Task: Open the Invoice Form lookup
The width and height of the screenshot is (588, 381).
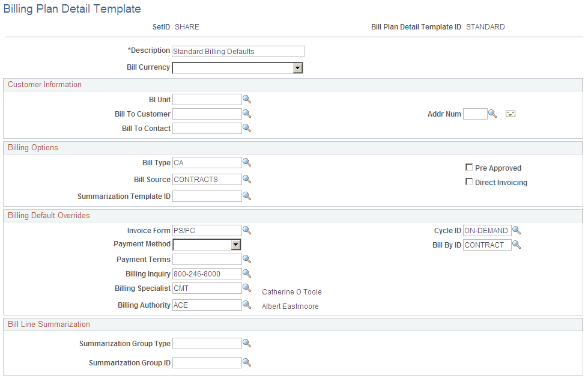Action: [247, 230]
